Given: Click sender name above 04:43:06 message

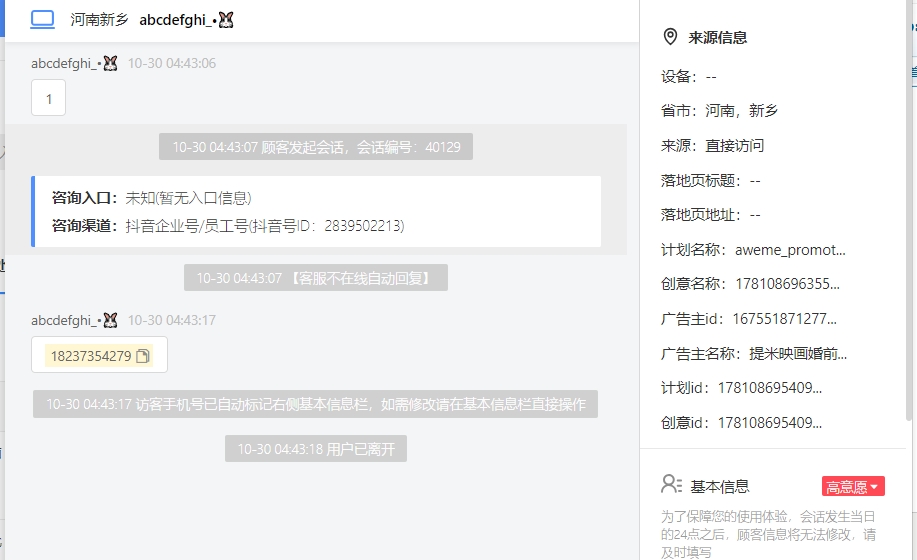Looking at the screenshot, I should (74, 63).
